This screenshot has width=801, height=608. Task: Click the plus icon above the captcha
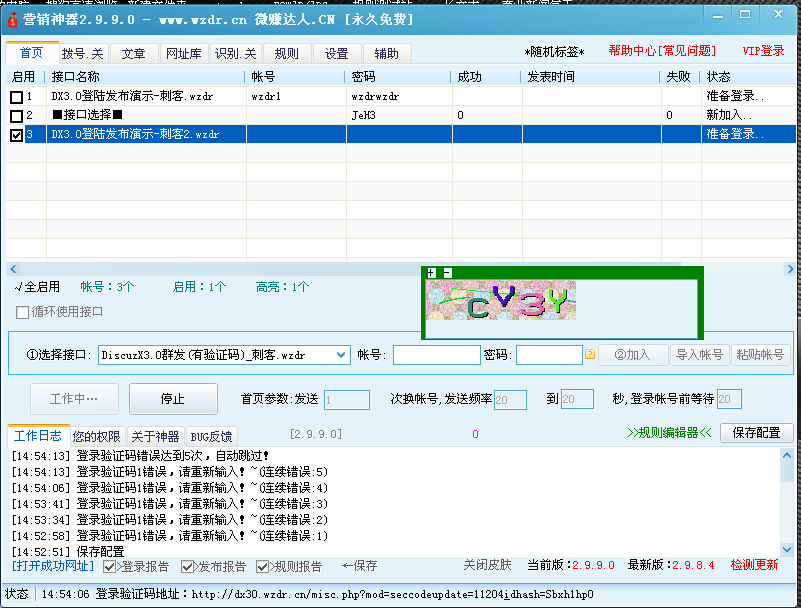click(x=431, y=273)
